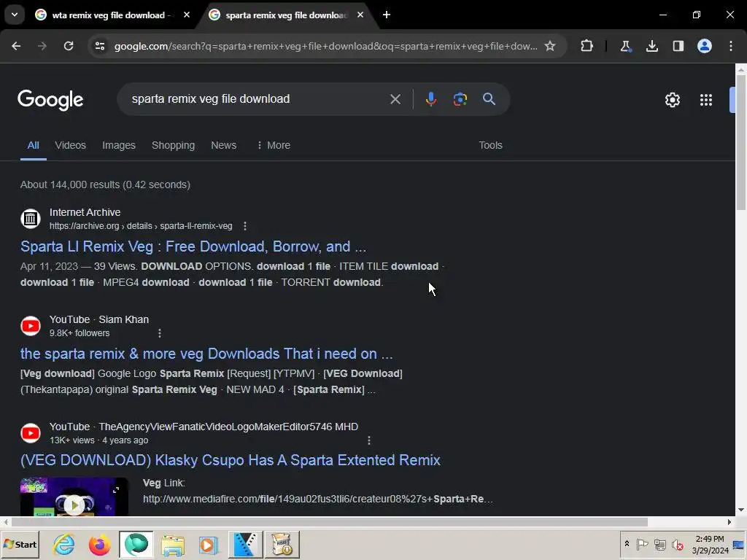Select the Shopping search filter
The image size is (747, 560).
tap(173, 145)
